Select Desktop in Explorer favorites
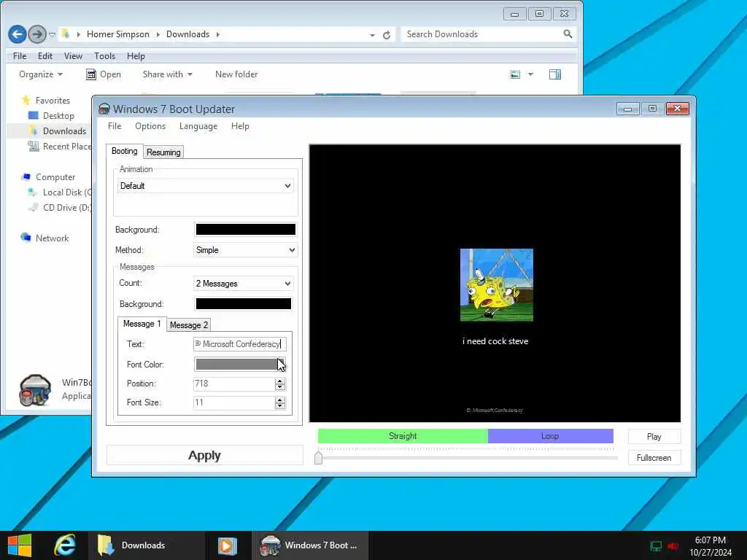747x560 pixels. [x=58, y=116]
